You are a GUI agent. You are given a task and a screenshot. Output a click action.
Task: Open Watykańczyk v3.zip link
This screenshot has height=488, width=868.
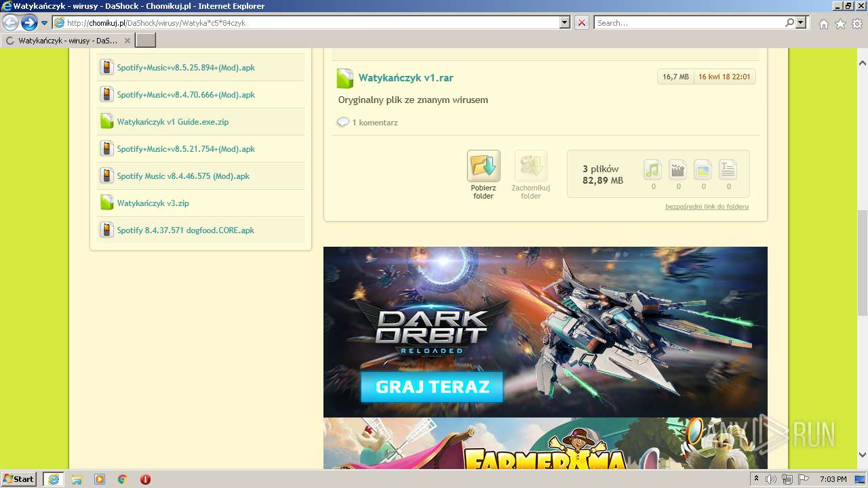[153, 203]
